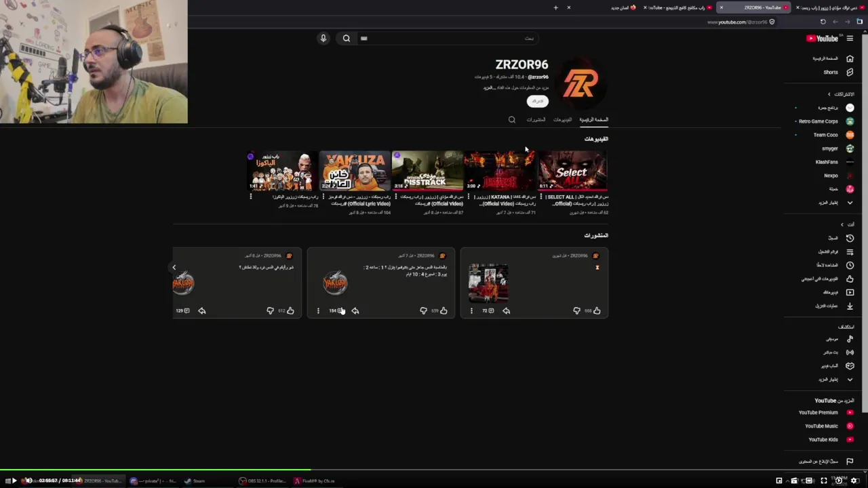
Task: Share the post with 72 comments
Action: click(506, 310)
